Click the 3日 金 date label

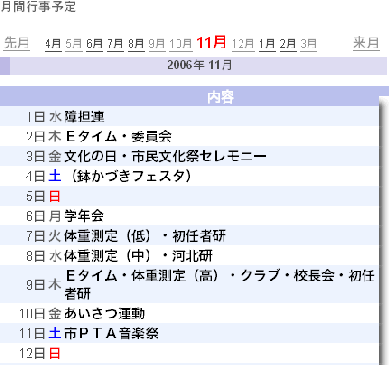[44, 156]
